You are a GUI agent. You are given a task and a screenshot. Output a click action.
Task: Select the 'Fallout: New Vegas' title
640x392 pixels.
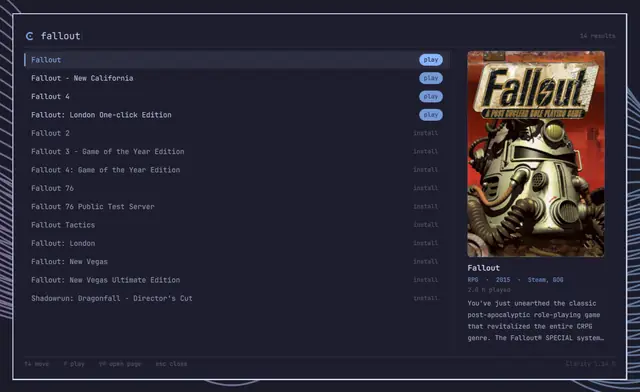click(69, 262)
